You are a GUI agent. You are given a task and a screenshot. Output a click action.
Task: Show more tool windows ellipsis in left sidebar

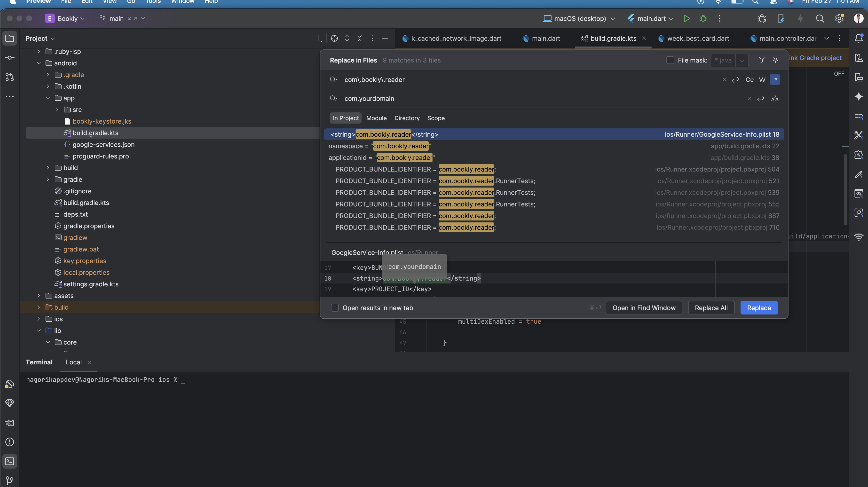[x=10, y=96]
